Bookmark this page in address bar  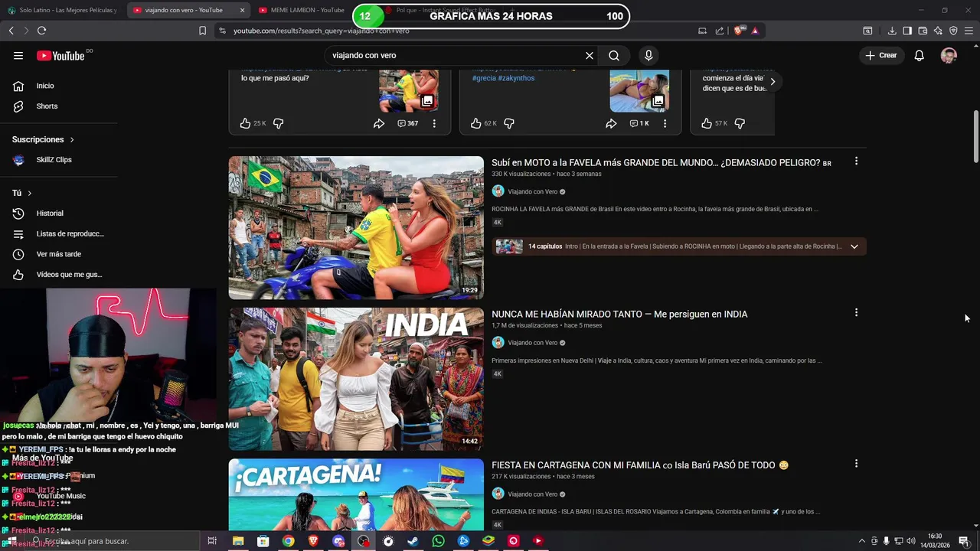[202, 31]
